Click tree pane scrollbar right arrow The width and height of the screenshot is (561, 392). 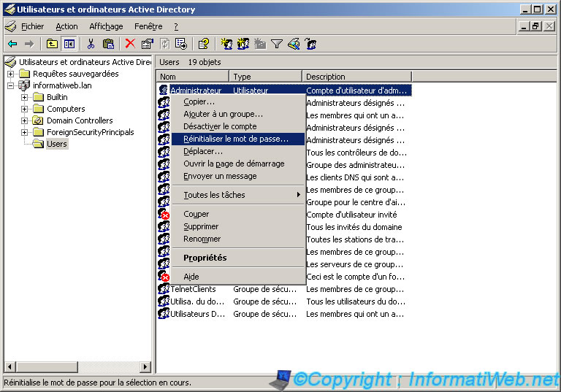coord(145,366)
